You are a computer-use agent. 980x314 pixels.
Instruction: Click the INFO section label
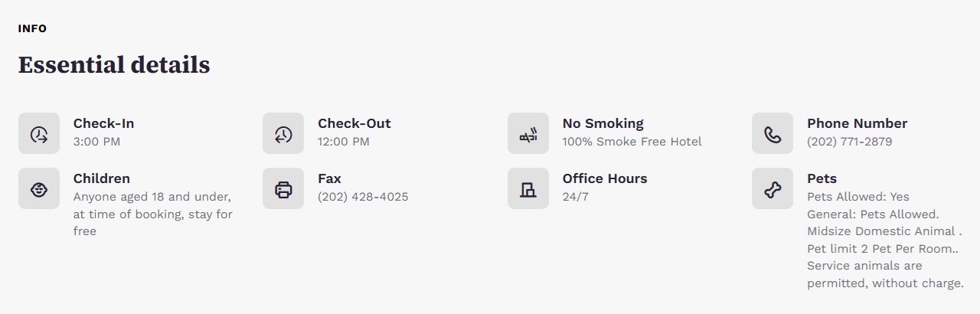click(32, 28)
